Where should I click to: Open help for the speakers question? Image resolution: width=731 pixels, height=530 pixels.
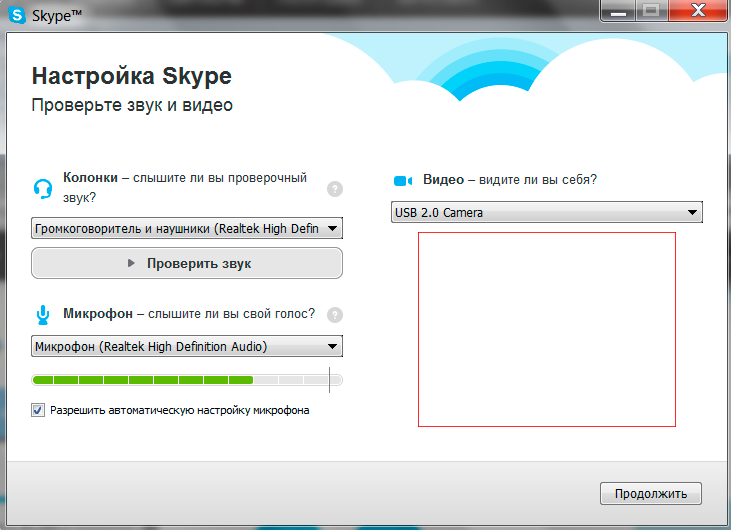(335, 189)
